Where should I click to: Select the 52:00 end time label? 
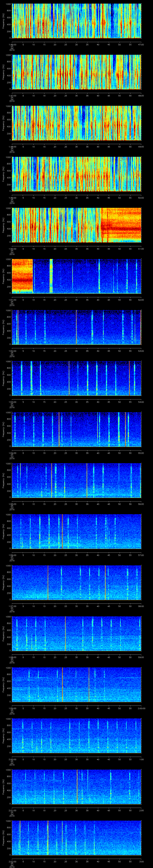click(x=141, y=300)
